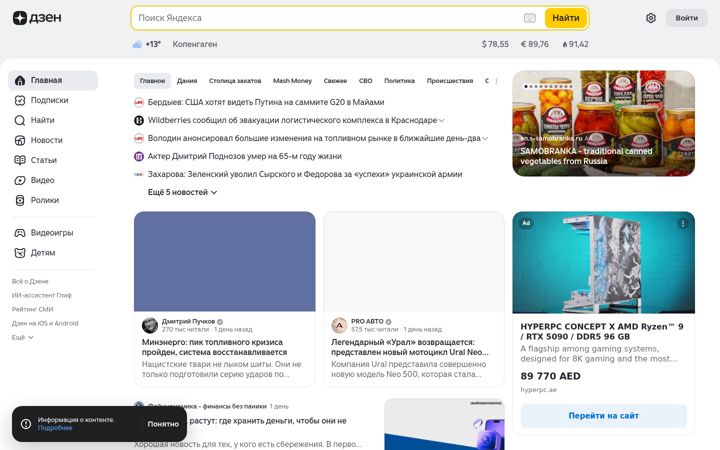
Task: Open the Копенгаген city weather link
Action: pos(195,44)
